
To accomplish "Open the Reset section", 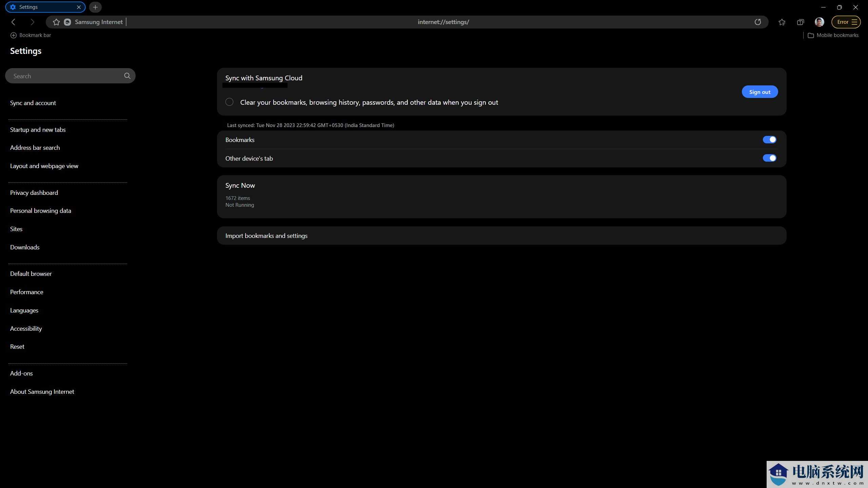I will click(17, 347).
